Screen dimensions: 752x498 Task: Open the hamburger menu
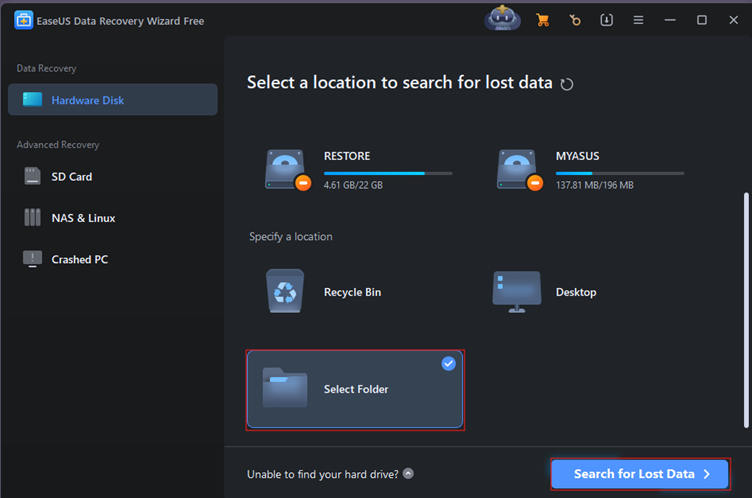point(637,20)
